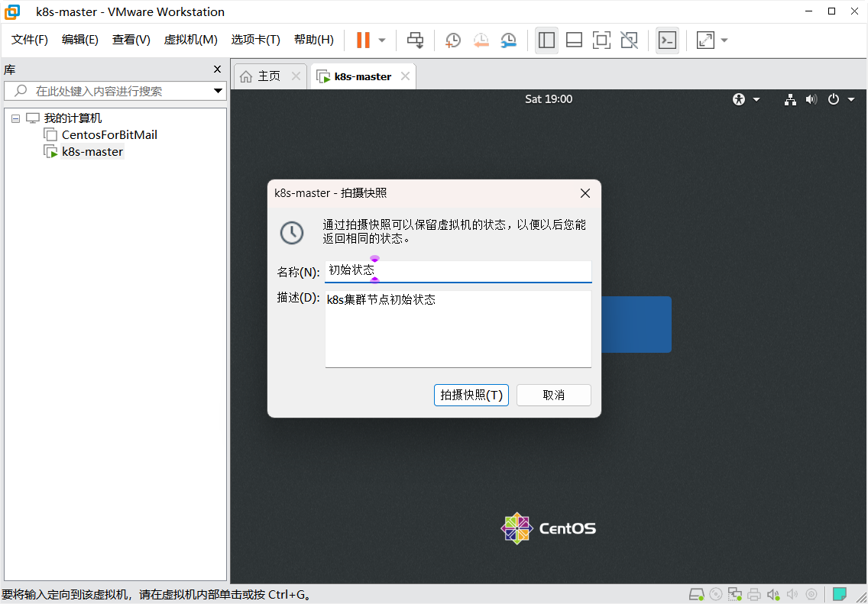Click the active sound card status icon

click(773, 595)
